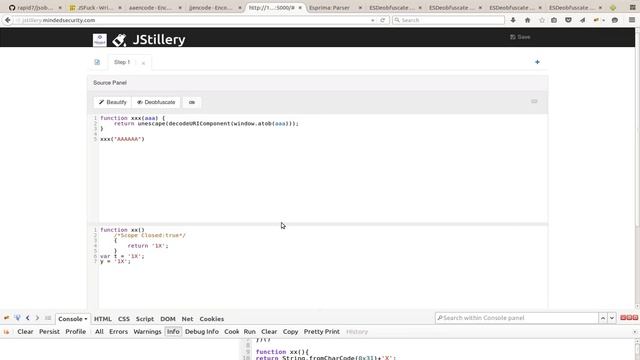This screenshot has width=640, height=360.
Task: Select the Step 1 tab
Action: point(122,62)
